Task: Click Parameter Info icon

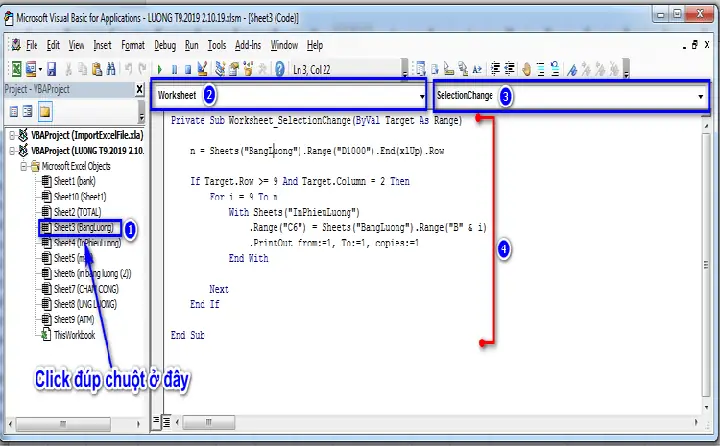Action: [x=463, y=69]
